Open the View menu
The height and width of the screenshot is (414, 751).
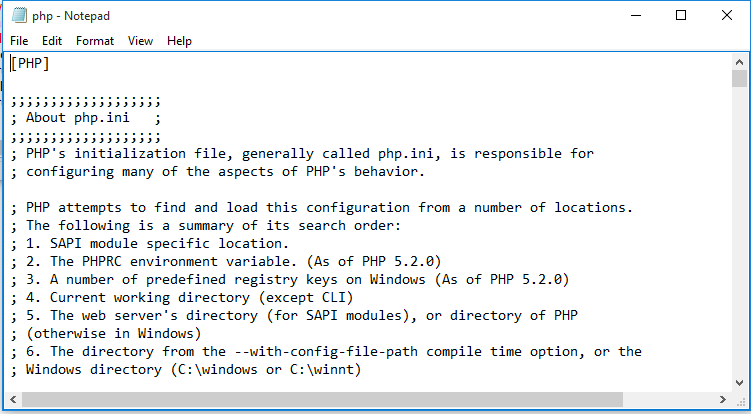point(140,41)
